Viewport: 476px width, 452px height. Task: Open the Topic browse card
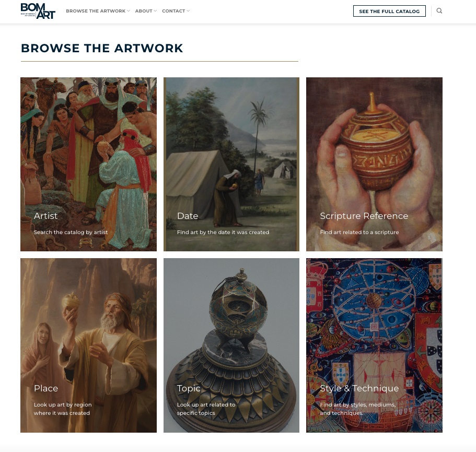pos(231,345)
